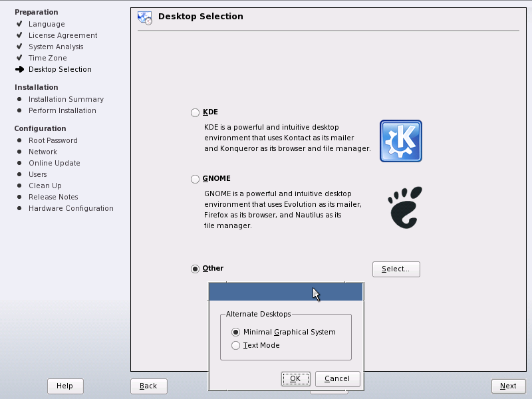Click Perform Installation step

pyautogui.click(x=63, y=110)
